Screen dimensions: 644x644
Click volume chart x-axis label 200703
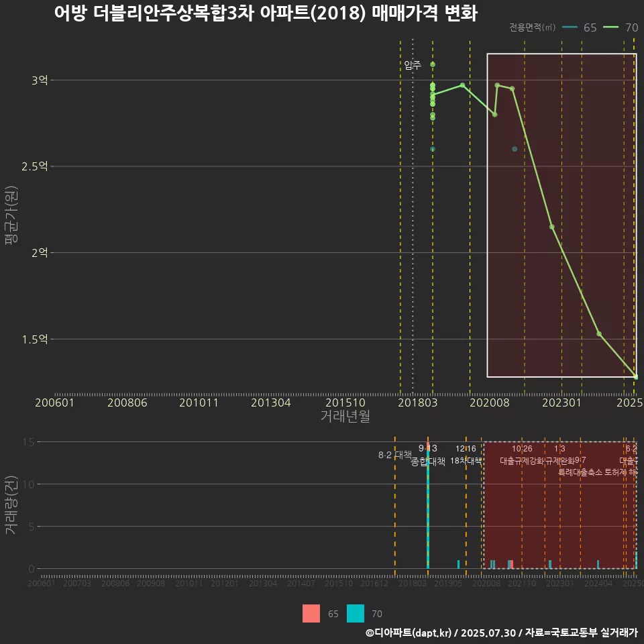[76, 583]
